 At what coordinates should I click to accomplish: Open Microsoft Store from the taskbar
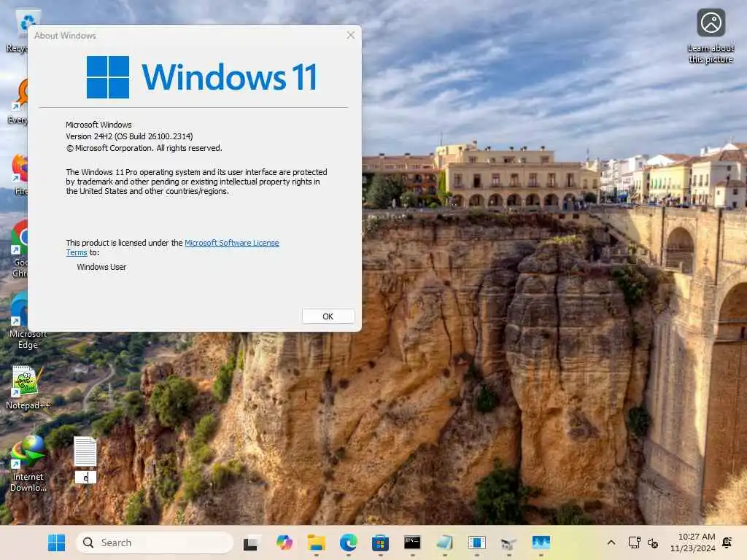(x=380, y=542)
